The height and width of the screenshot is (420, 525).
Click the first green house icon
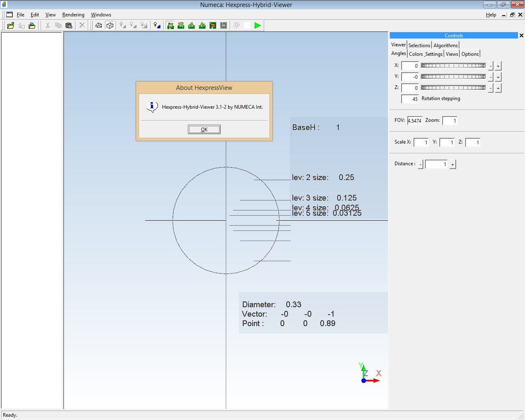point(170,25)
